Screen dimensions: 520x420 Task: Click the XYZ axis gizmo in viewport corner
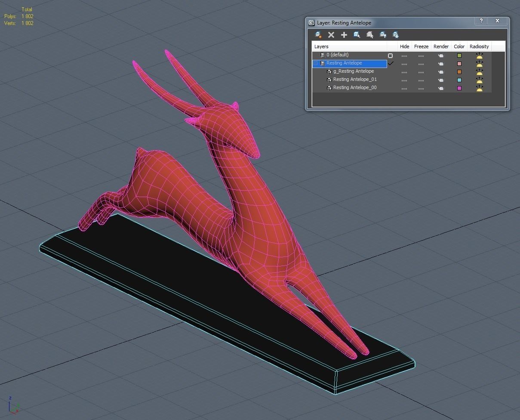(14, 405)
